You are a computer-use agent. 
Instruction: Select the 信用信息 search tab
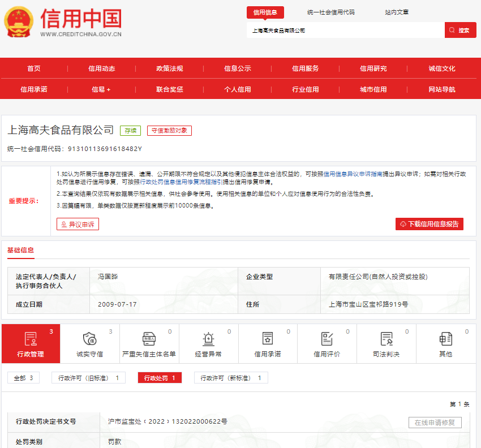[x=265, y=12]
